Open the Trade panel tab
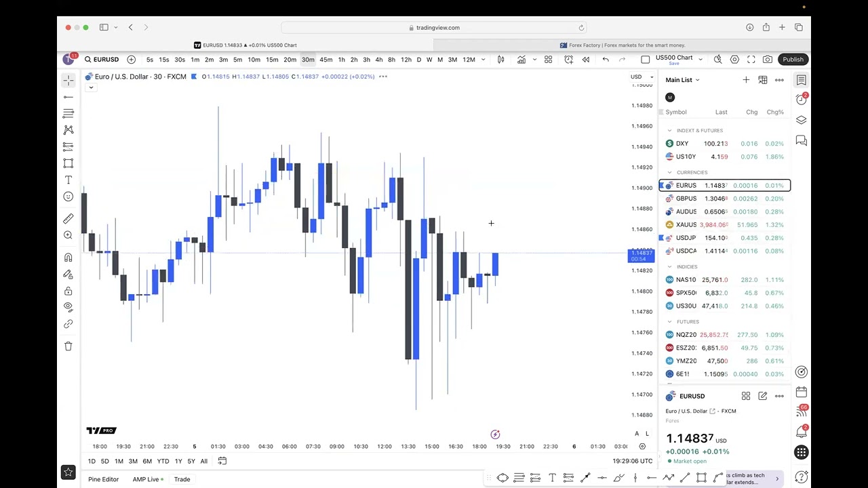Viewport: 868px width, 488px height. [x=182, y=479]
